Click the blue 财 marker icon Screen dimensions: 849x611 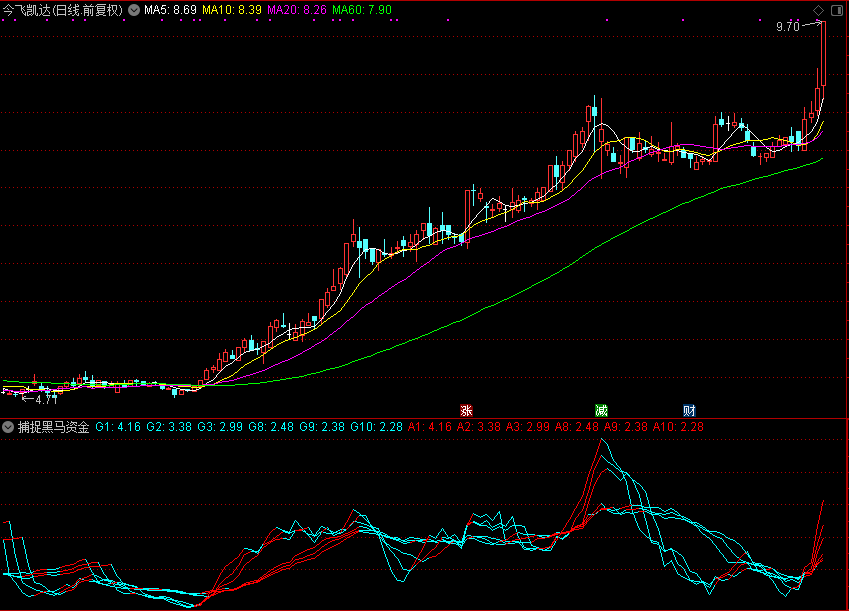(x=689, y=410)
